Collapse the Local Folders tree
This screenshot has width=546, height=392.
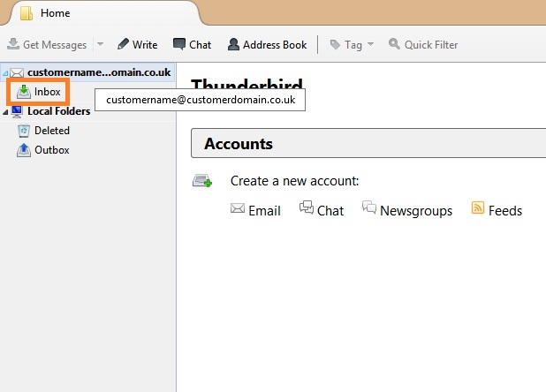pos(4,112)
